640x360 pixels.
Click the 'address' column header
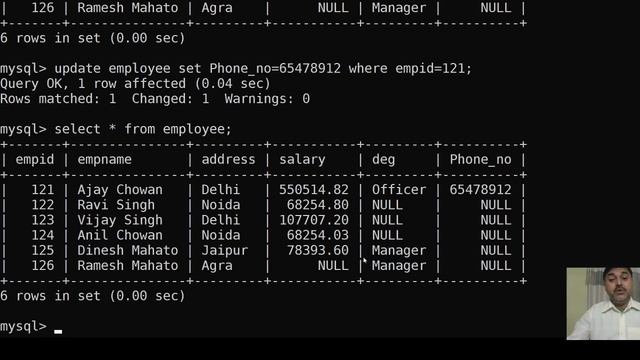click(x=228, y=159)
